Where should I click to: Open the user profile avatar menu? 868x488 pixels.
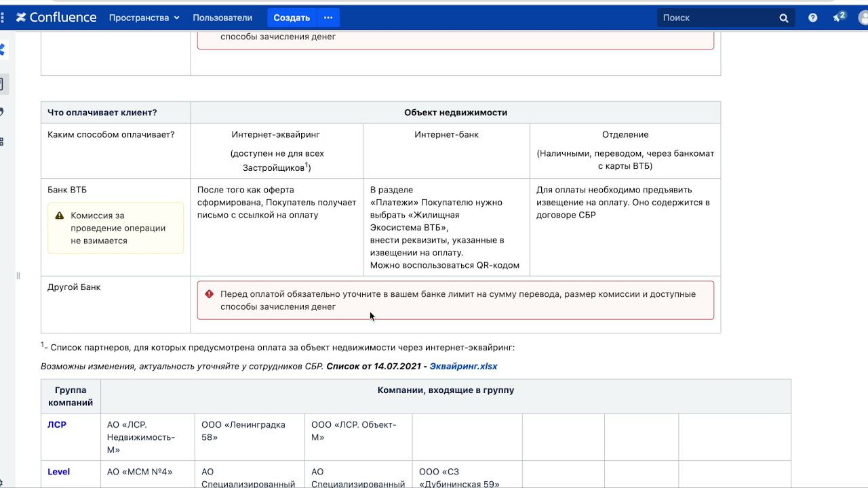point(864,18)
